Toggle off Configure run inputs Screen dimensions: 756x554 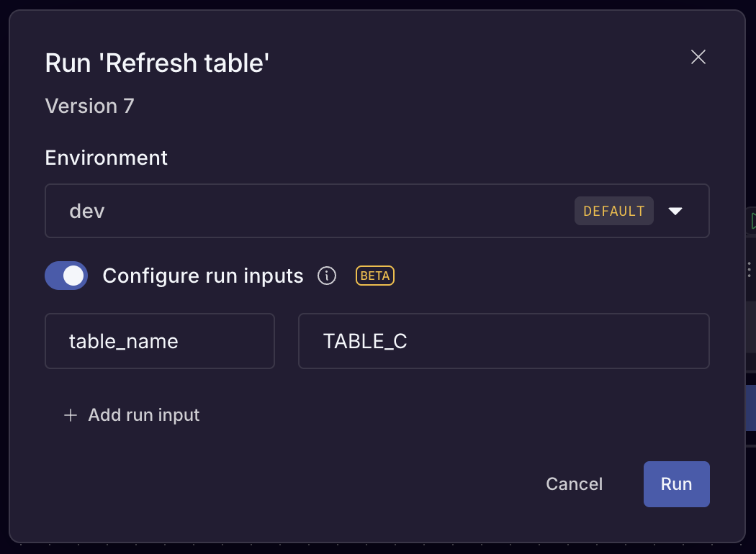click(x=66, y=276)
